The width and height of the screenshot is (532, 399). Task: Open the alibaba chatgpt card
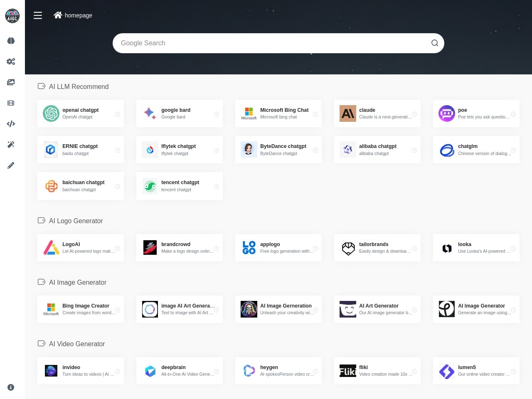[x=377, y=150]
